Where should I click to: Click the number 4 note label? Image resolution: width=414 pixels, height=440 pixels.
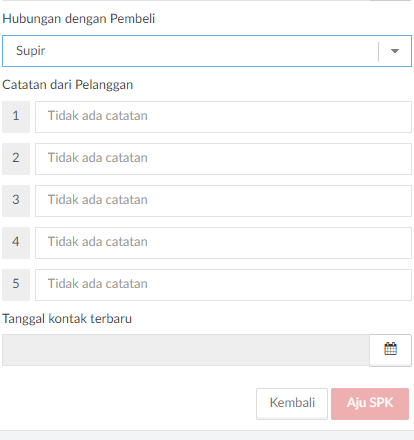coord(16,243)
